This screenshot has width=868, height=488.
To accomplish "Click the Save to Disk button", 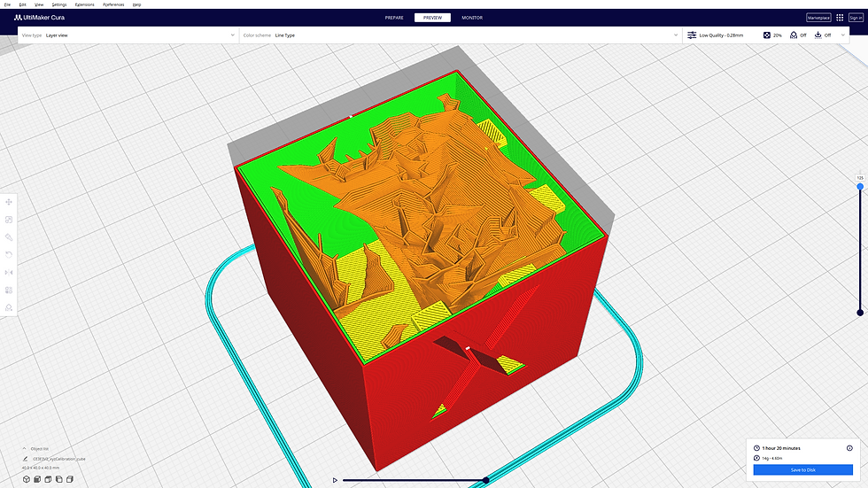I will pos(802,469).
